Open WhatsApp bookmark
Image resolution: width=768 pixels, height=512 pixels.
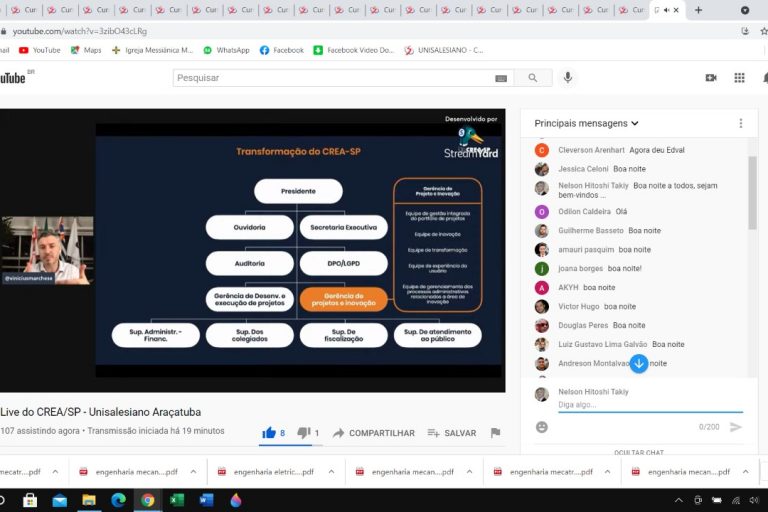pyautogui.click(x=226, y=50)
